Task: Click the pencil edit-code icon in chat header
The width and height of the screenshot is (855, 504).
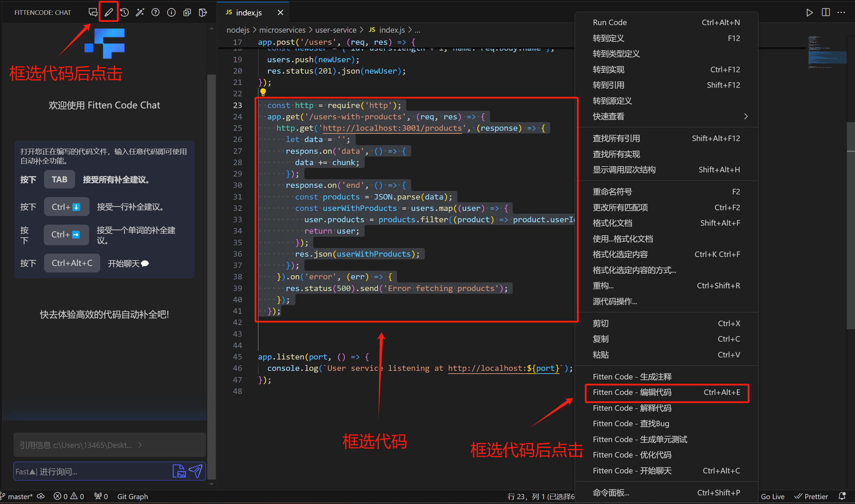Action: [x=109, y=12]
